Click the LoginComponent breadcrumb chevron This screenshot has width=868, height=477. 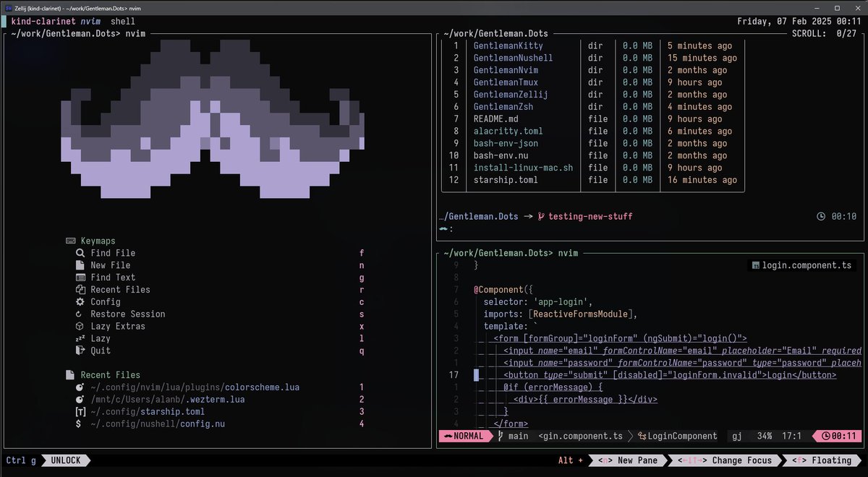[631, 436]
